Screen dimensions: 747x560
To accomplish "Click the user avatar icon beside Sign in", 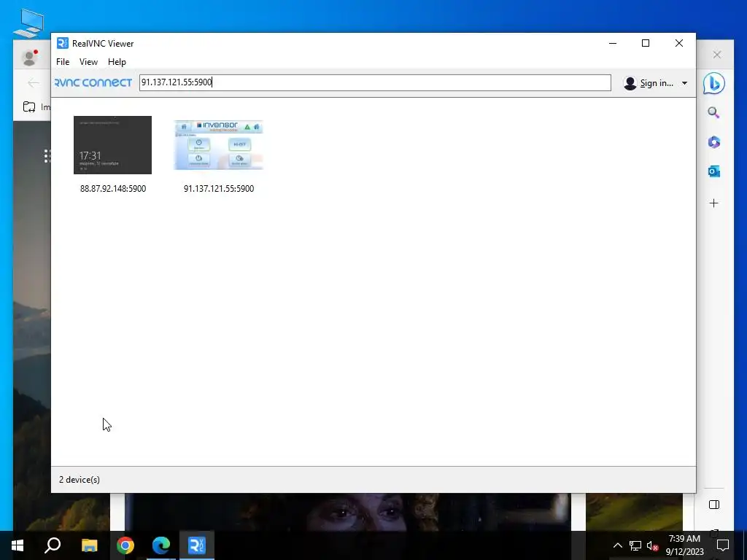I will [x=630, y=83].
